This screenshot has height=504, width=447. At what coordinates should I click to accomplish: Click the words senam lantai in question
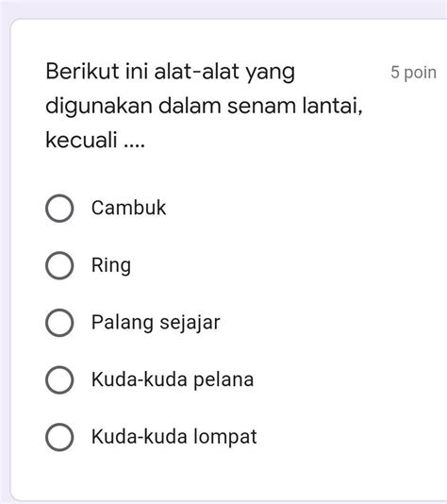pos(295,106)
